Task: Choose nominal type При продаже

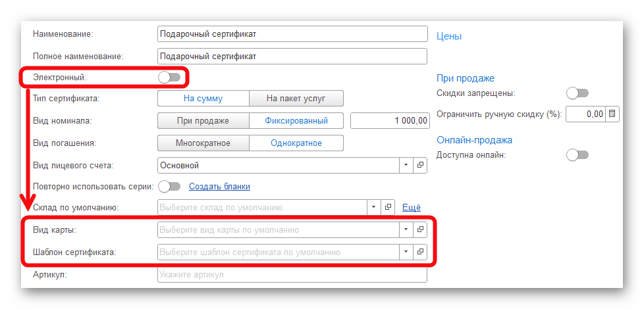Action: pyautogui.click(x=203, y=121)
